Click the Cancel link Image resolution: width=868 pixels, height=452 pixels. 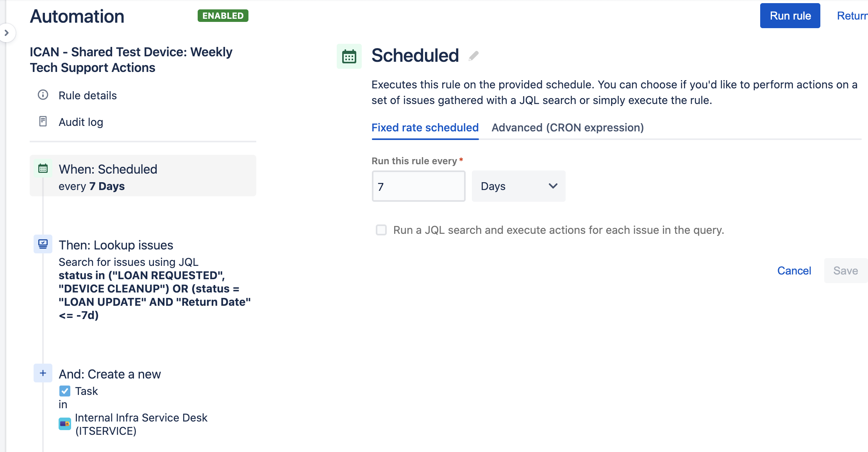(x=794, y=271)
